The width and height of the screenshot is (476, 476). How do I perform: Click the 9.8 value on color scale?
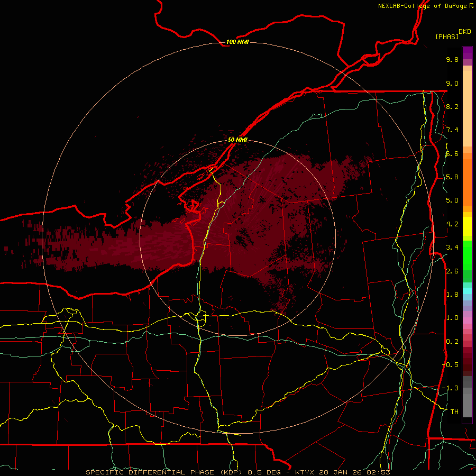[452, 59]
